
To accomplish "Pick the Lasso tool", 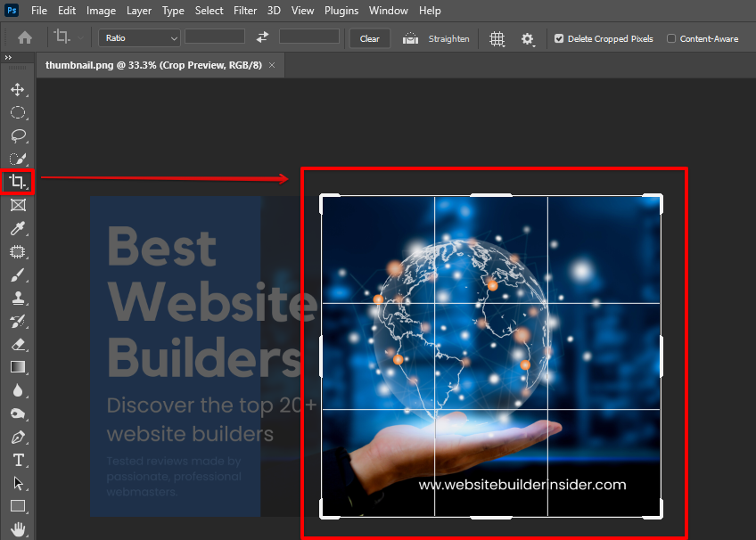I will (x=17, y=136).
